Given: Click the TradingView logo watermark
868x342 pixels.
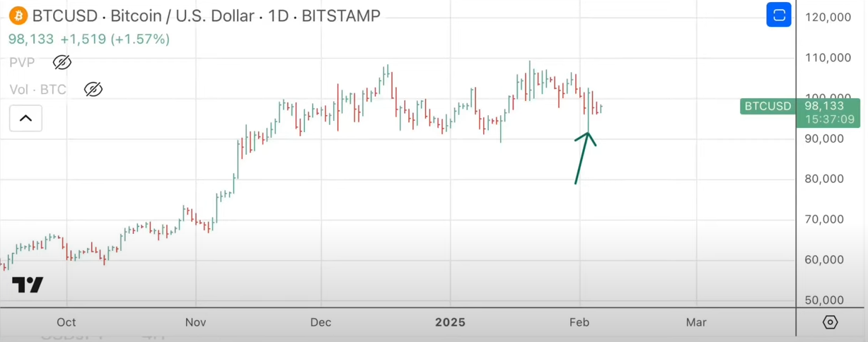Looking at the screenshot, I should (x=28, y=285).
